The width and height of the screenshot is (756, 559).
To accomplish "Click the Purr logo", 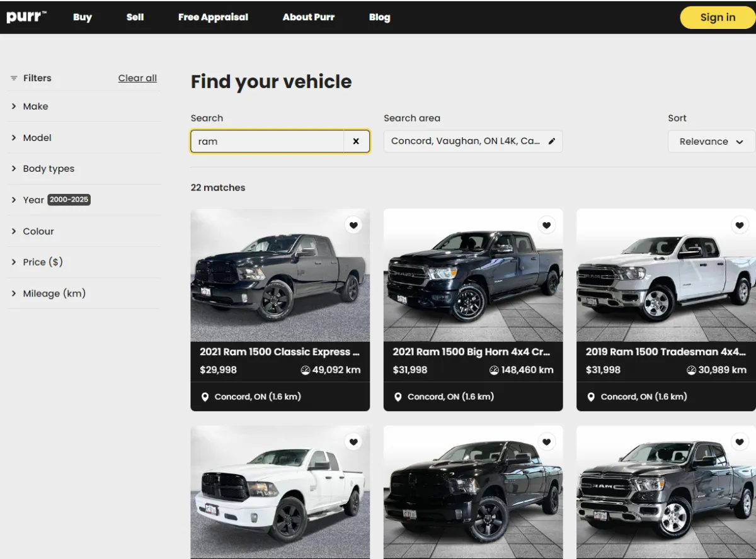I will [x=26, y=17].
